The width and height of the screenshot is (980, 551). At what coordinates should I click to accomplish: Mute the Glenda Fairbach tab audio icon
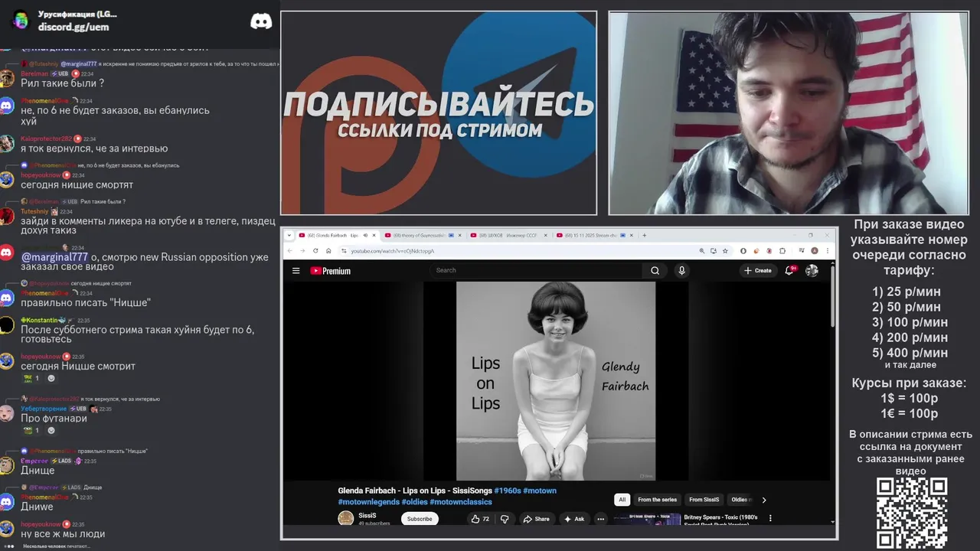365,235
